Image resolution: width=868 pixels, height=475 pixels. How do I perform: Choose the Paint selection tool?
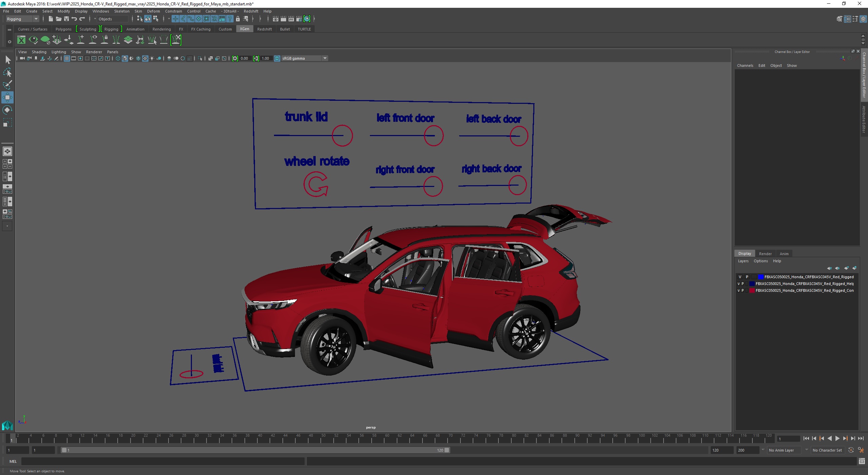tap(7, 85)
